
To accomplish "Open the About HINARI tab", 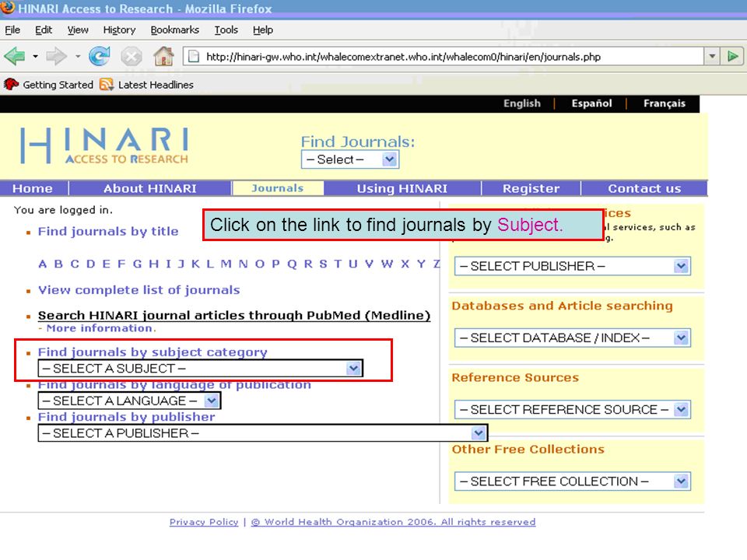I will pos(150,188).
